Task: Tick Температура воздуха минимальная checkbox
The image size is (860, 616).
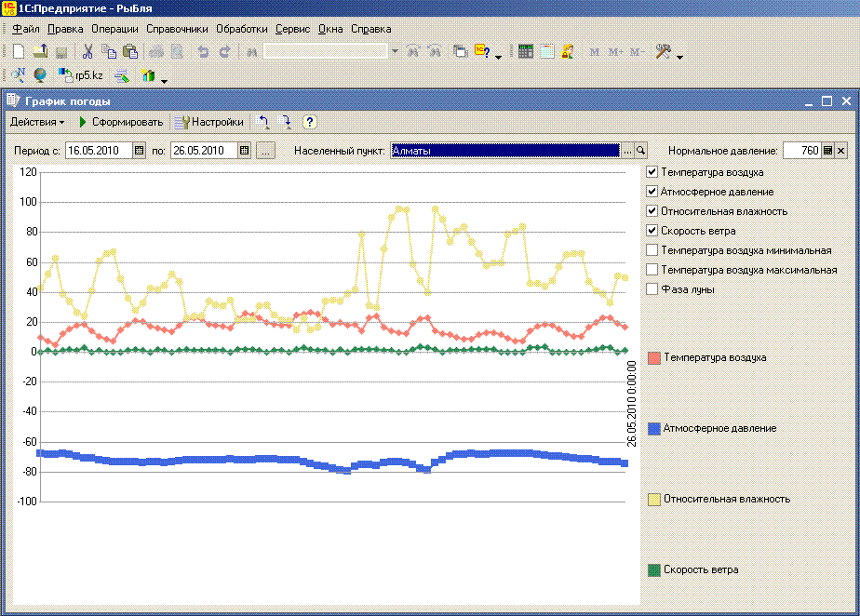Action: point(652,250)
